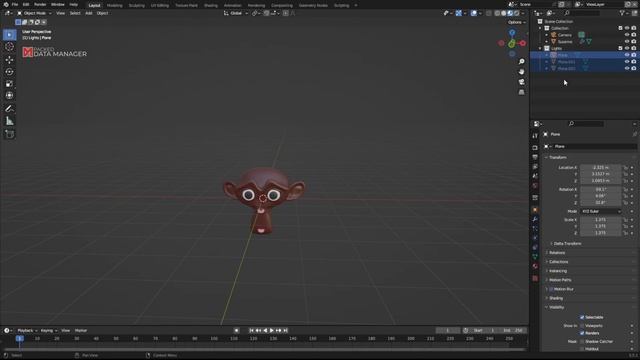Open Global transform orientation dropdown
Image resolution: width=640 pixels, height=360 pixels.
click(x=236, y=13)
